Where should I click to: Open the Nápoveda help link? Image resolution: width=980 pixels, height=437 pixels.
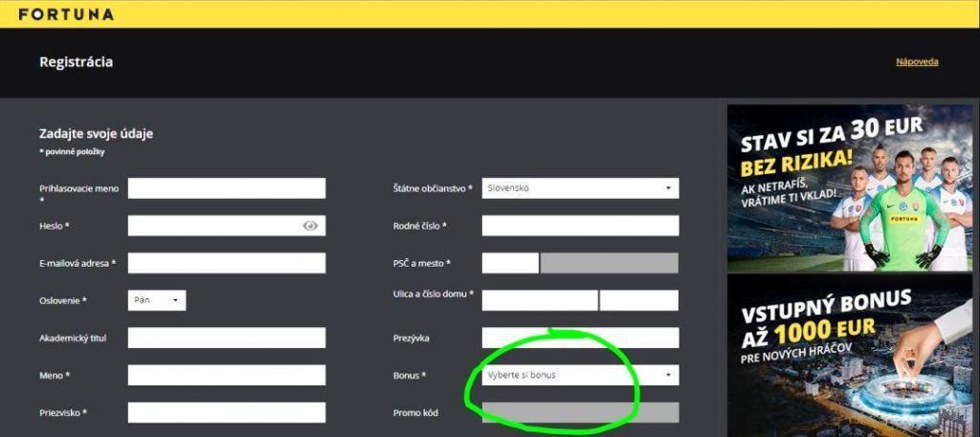pos(916,62)
